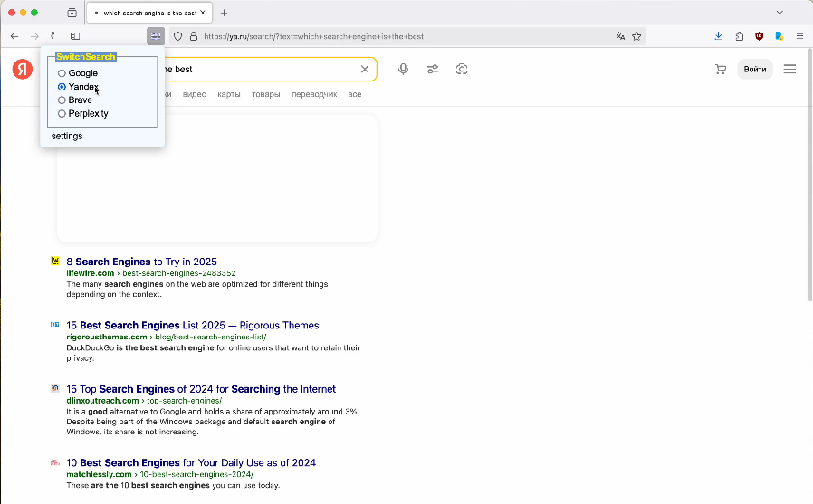Switch to the карты search tab

228,94
